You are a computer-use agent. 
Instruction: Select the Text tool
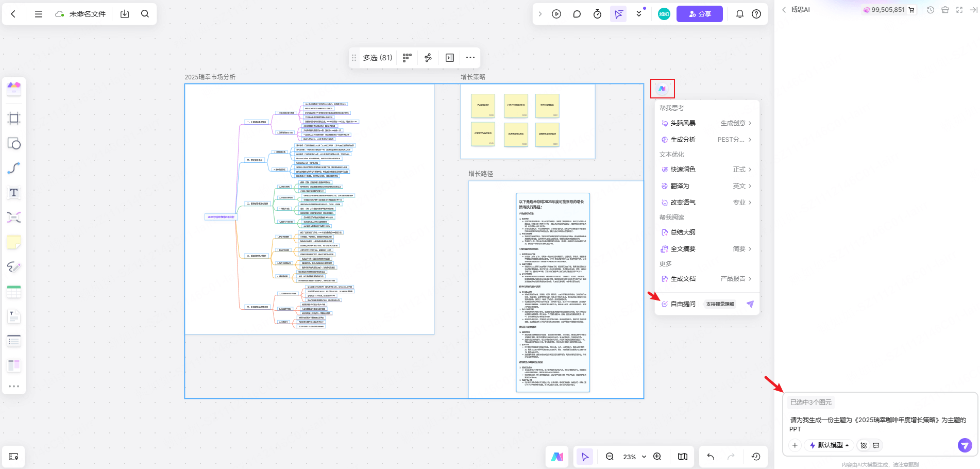pyautogui.click(x=14, y=193)
